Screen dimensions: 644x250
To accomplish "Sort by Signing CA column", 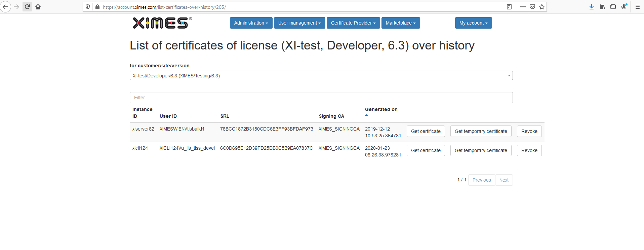I will [x=331, y=116].
